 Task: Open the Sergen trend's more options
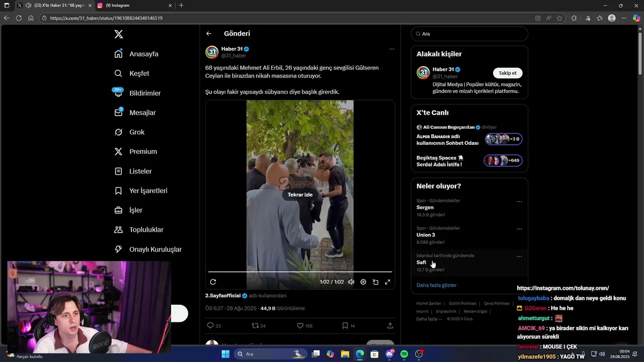519,202
